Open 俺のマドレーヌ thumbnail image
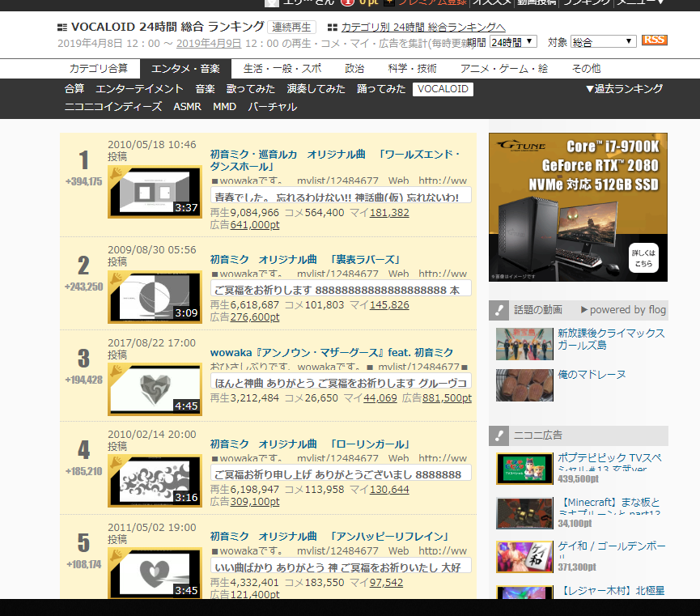This screenshot has width=700, height=616. pyautogui.click(x=524, y=385)
